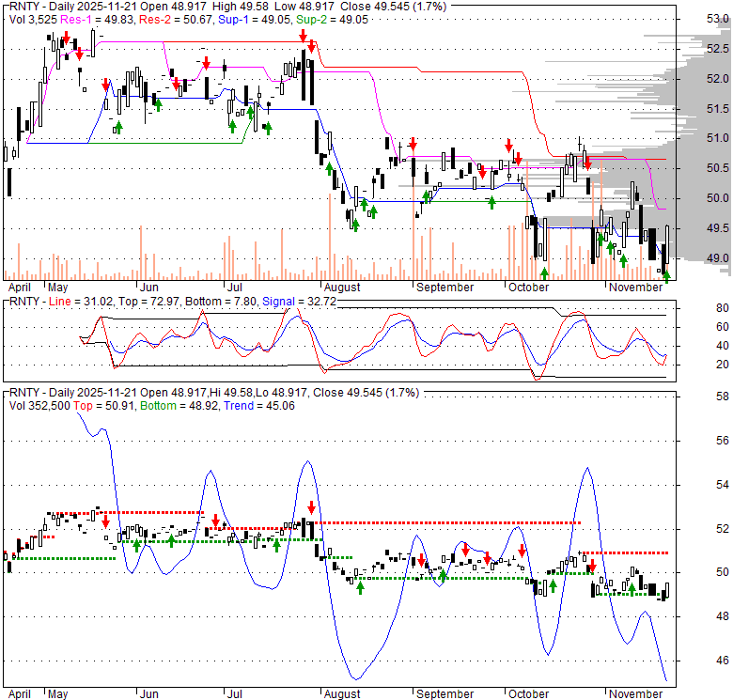Click 'Top = 50.91' in the bottom chart
This screenshot has height=700, width=733.
coord(104,406)
